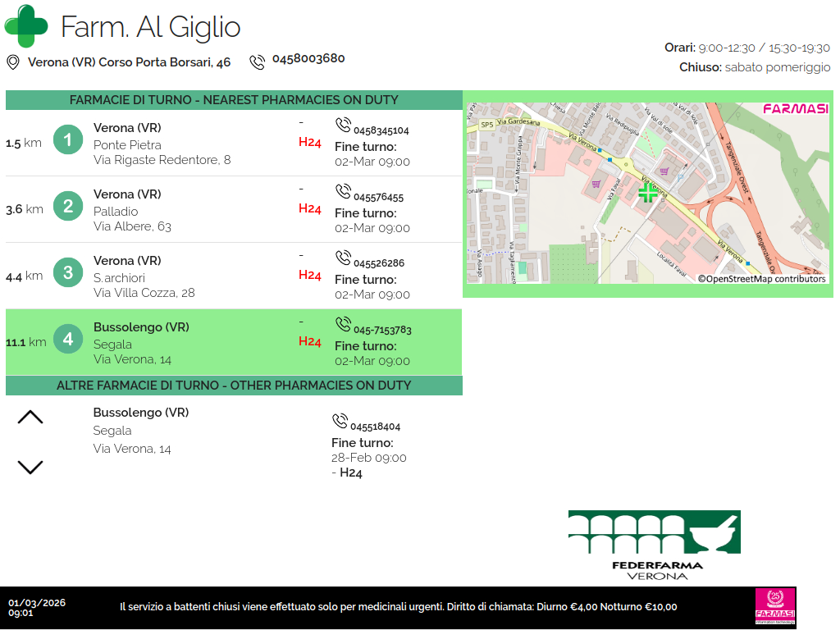The image size is (840, 630).
Task: Click the Altre Farmacie di Turno header
Action: click(234, 386)
